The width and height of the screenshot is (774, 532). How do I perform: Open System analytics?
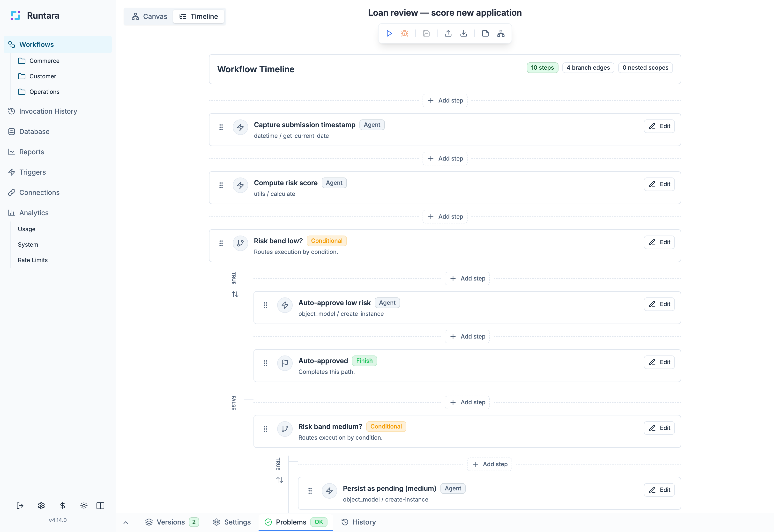click(x=28, y=244)
